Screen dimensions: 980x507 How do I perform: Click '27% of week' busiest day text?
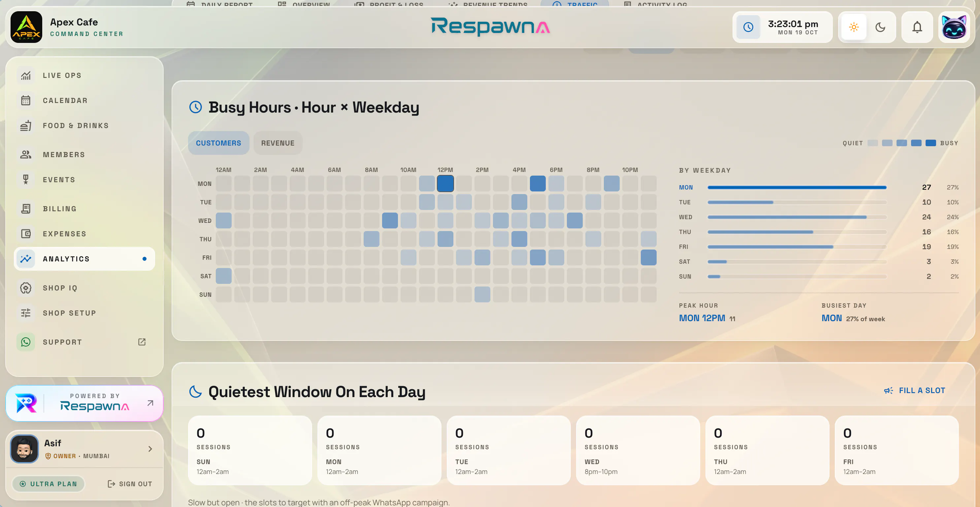point(866,319)
